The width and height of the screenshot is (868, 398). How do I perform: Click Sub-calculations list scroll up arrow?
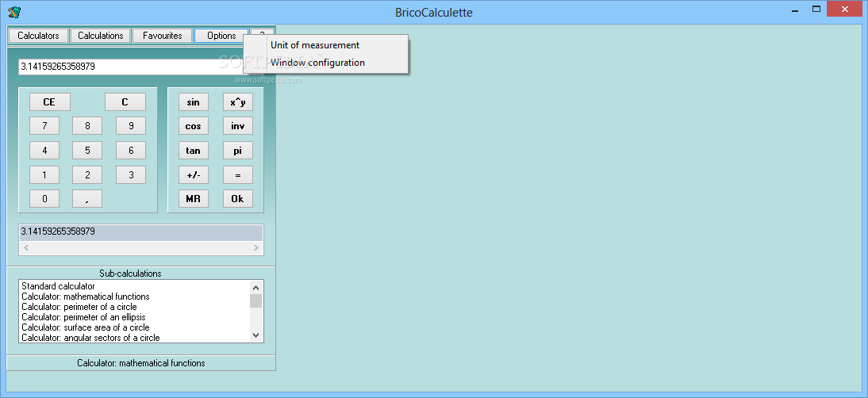pos(255,287)
